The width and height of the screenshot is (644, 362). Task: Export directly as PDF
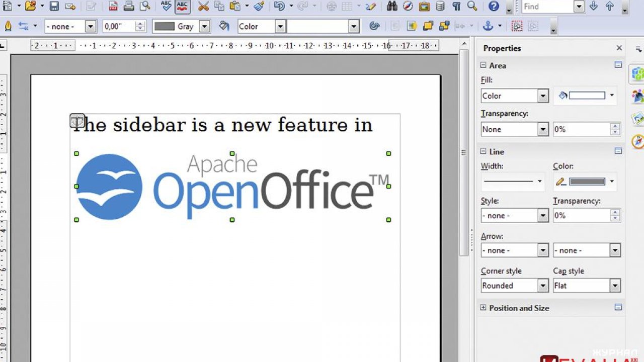click(x=113, y=6)
